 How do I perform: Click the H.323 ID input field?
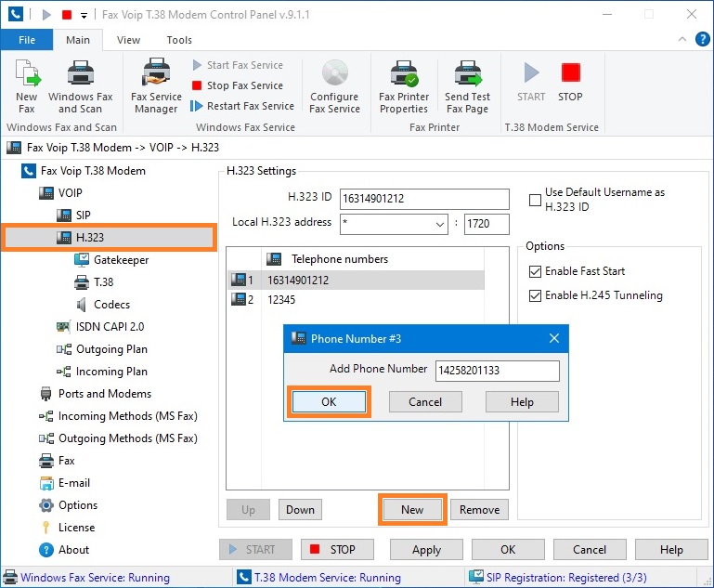424,199
